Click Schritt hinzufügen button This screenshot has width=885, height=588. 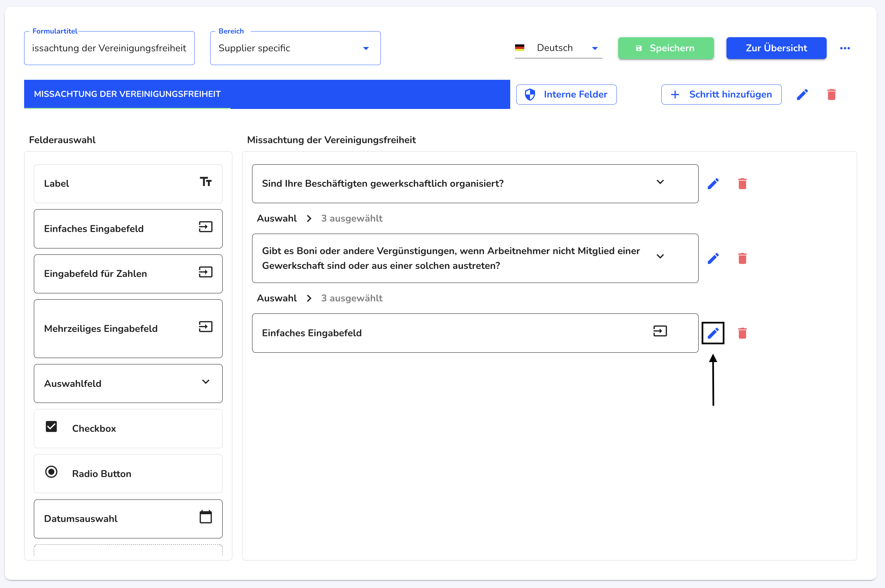(x=721, y=95)
